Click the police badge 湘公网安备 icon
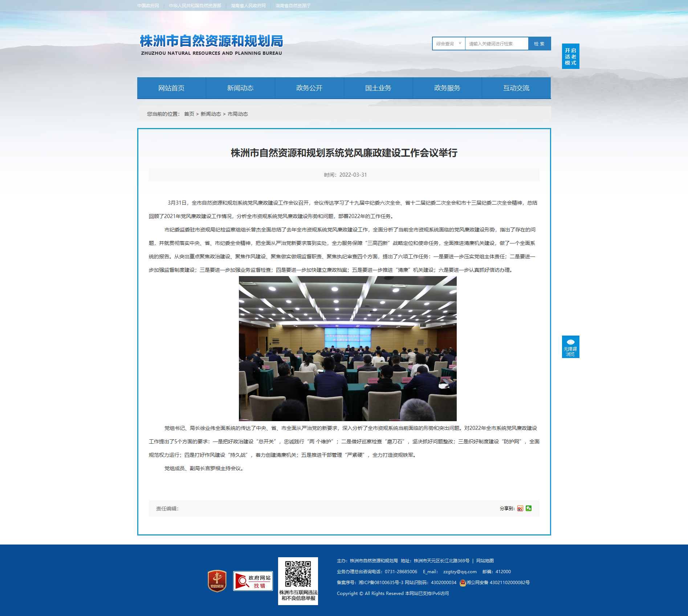The height and width of the screenshot is (616, 688). (463, 583)
